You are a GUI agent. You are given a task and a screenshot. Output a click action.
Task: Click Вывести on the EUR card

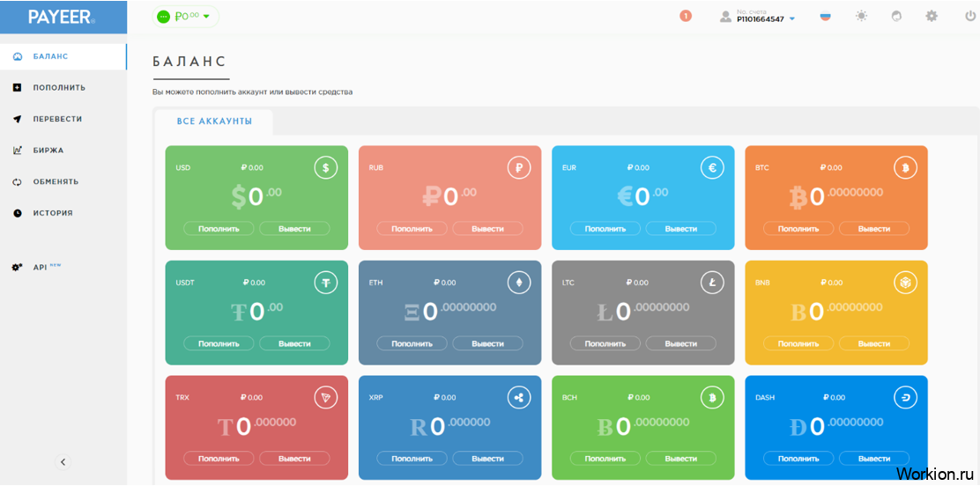[x=680, y=229]
